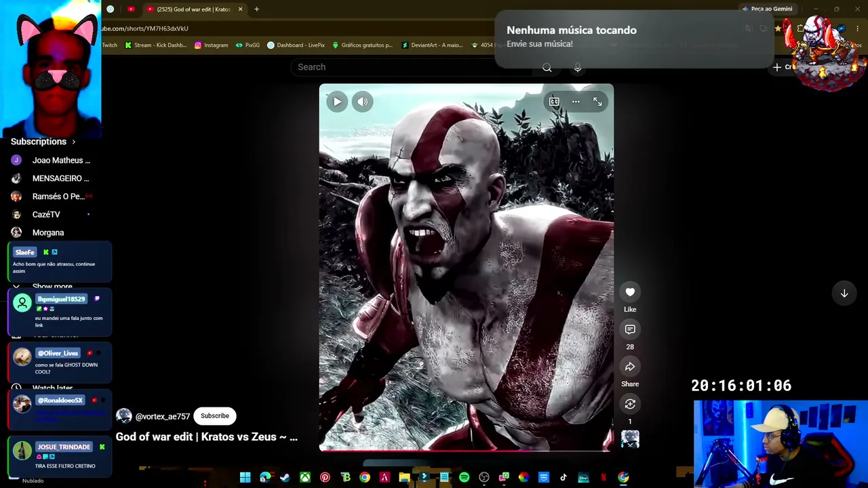Open TikTok from the taskbar
868x488 pixels.
click(x=564, y=477)
